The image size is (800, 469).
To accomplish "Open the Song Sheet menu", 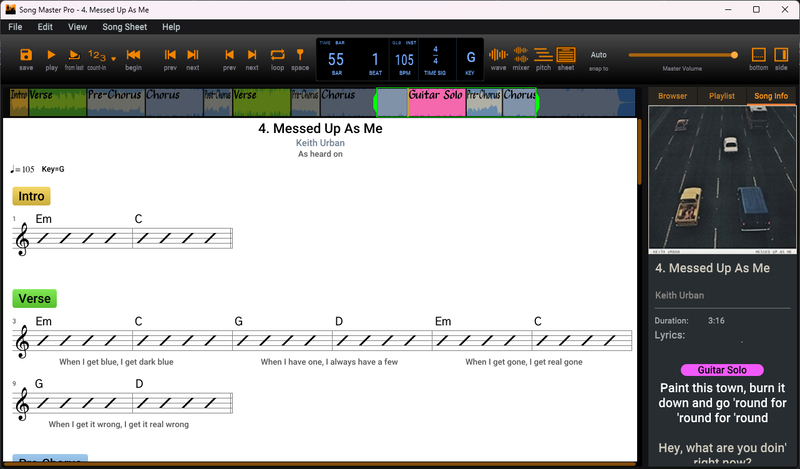I will [124, 27].
